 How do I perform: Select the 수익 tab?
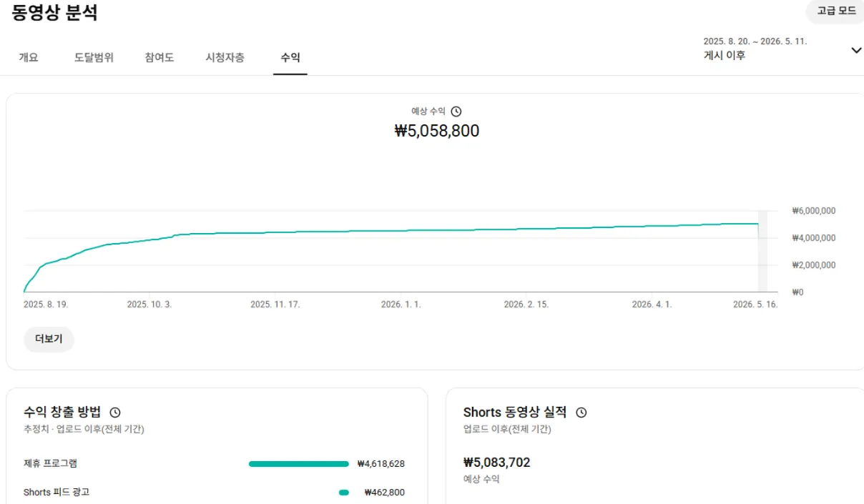coord(290,58)
